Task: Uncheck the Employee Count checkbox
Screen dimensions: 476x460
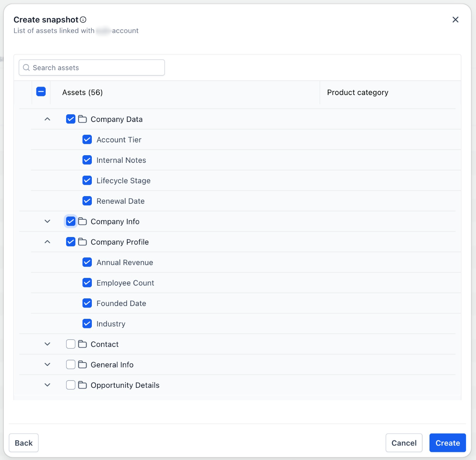Action: coord(87,283)
